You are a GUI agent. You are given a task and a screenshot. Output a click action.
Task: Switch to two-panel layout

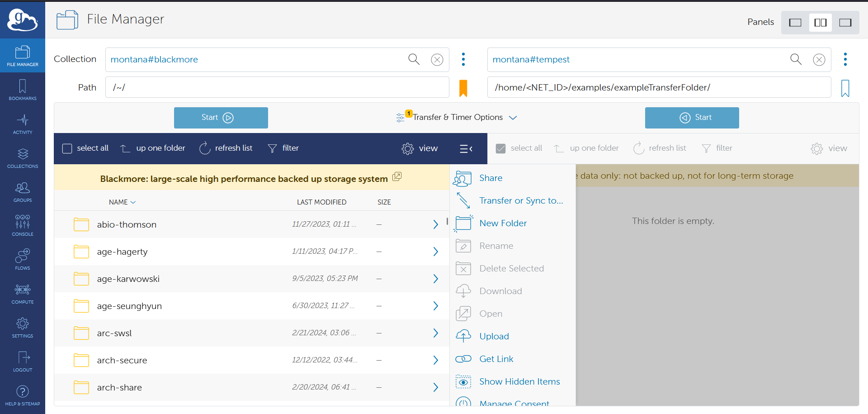[x=821, y=23]
